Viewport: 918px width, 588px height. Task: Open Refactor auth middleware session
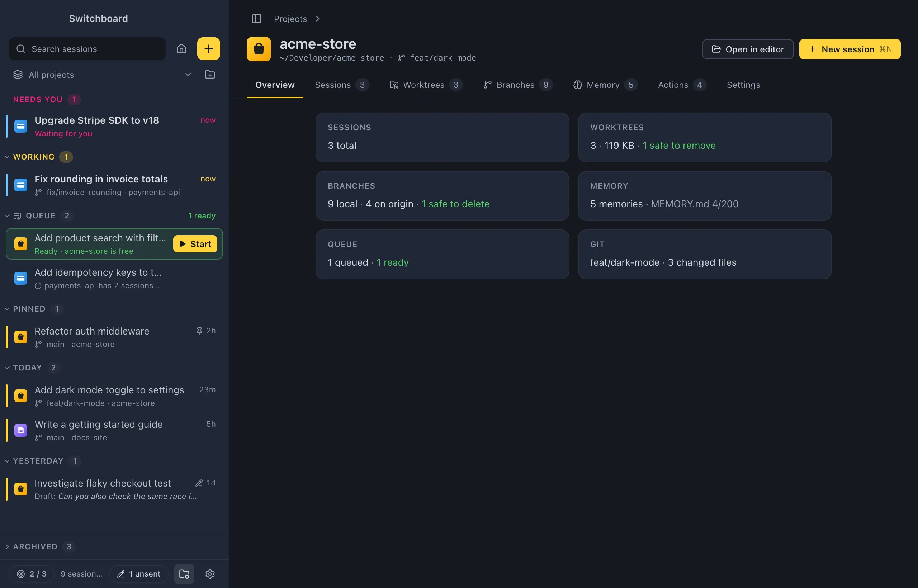point(114,337)
